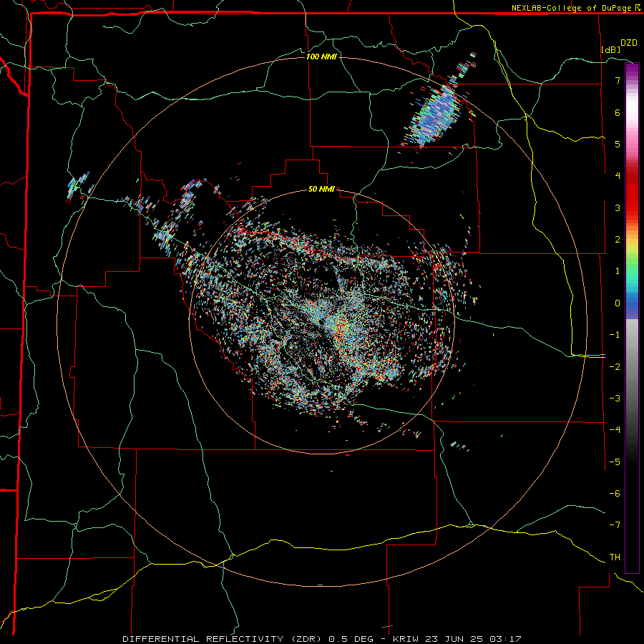The image size is (644, 644).
Task: Pick the positive 1 dB tick label
Action: 618,271
